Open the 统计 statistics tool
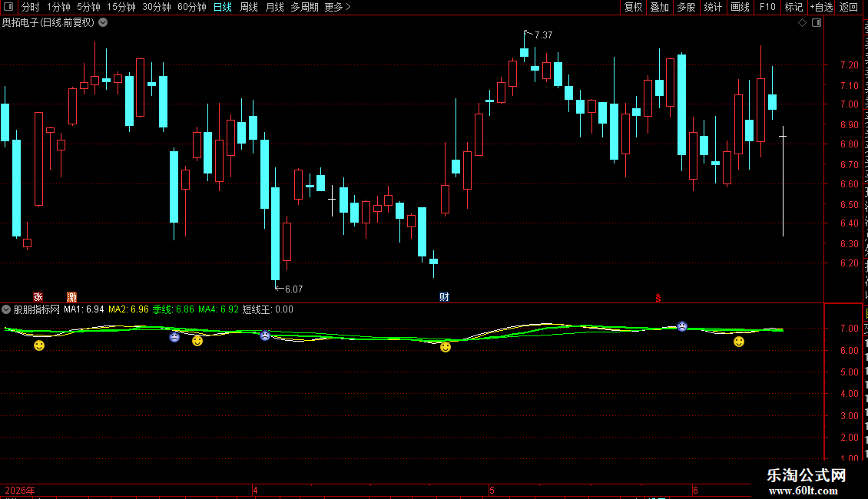The image size is (868, 499). click(713, 7)
